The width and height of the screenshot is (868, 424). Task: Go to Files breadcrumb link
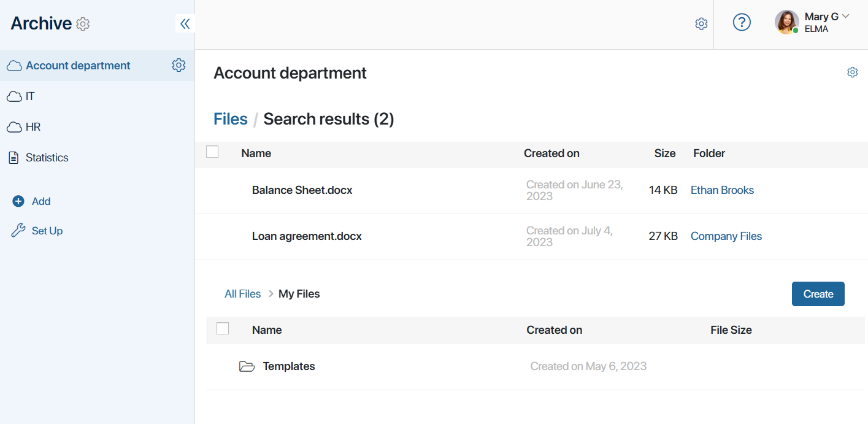point(231,119)
